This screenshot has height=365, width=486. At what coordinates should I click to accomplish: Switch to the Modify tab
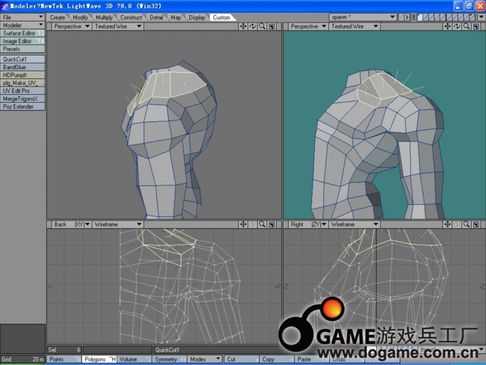(x=80, y=17)
